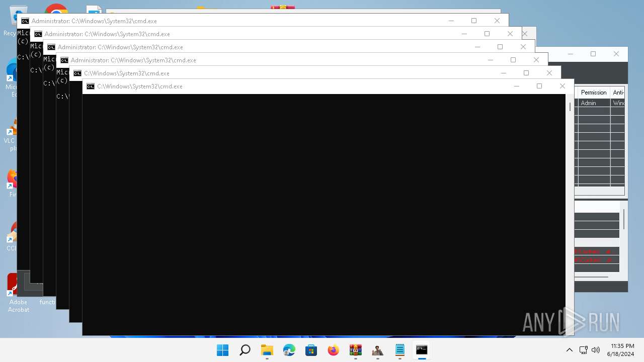
Task: Open the rearmost Administrator cmd window's title icon
Action: pyautogui.click(x=25, y=21)
